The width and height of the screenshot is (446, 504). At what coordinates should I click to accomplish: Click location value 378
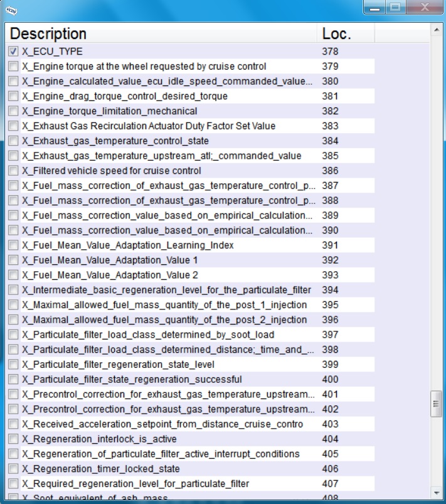click(x=330, y=51)
